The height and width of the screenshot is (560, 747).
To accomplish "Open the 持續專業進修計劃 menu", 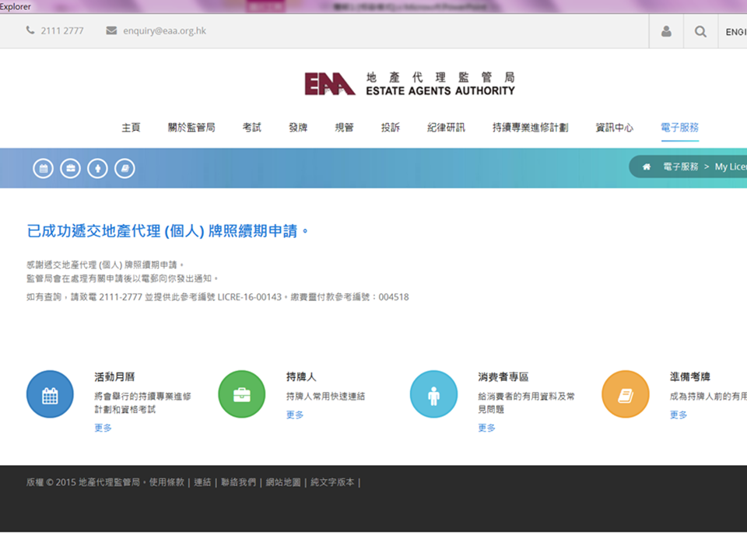I will click(x=530, y=128).
